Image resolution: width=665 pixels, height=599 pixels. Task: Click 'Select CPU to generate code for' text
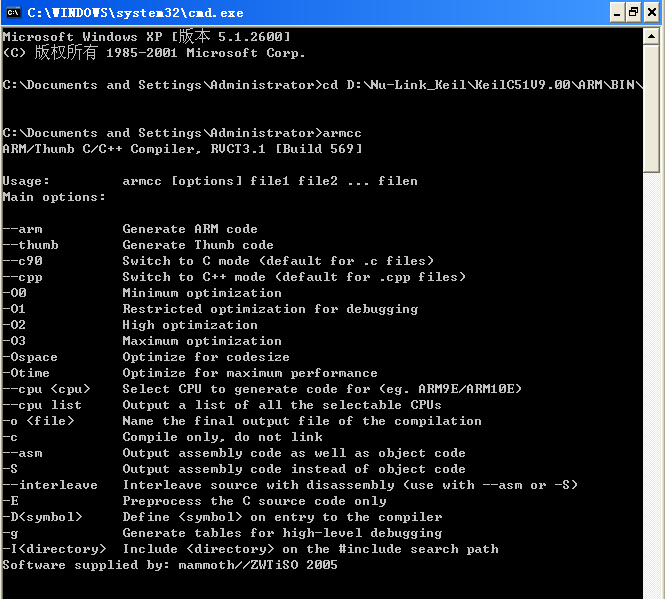click(322, 389)
